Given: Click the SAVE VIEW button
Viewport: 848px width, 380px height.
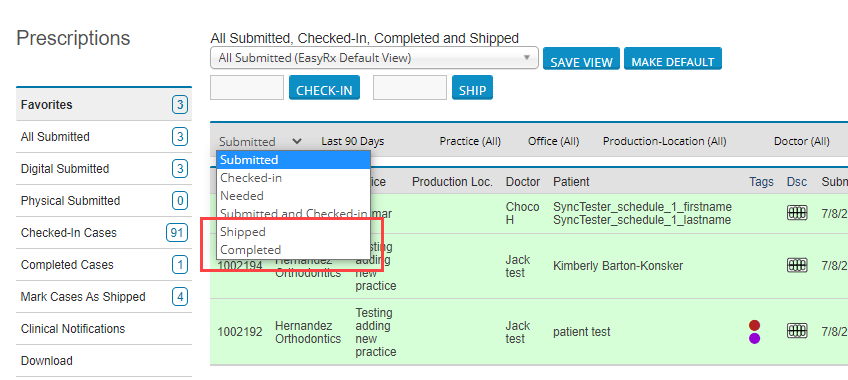Looking at the screenshot, I should (x=581, y=59).
